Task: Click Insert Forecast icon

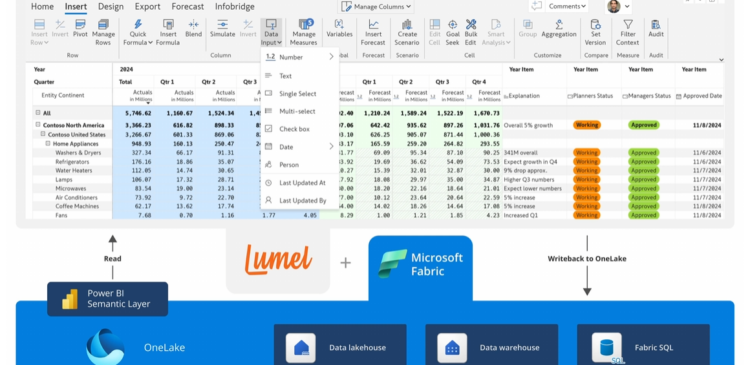Action: (374, 24)
